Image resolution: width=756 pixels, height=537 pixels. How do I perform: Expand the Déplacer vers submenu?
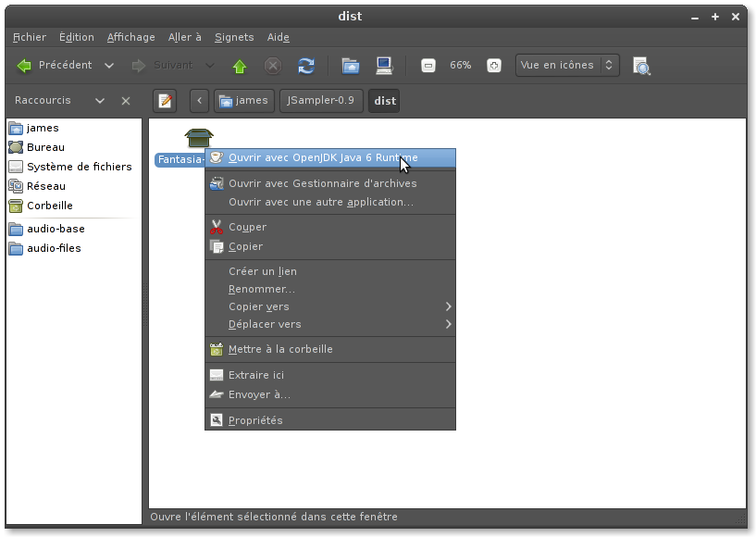(330, 324)
